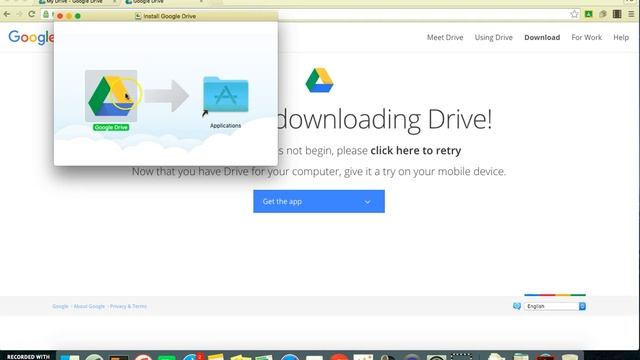
Task: Close the My Drive browser tab
Action: click(114, 2)
